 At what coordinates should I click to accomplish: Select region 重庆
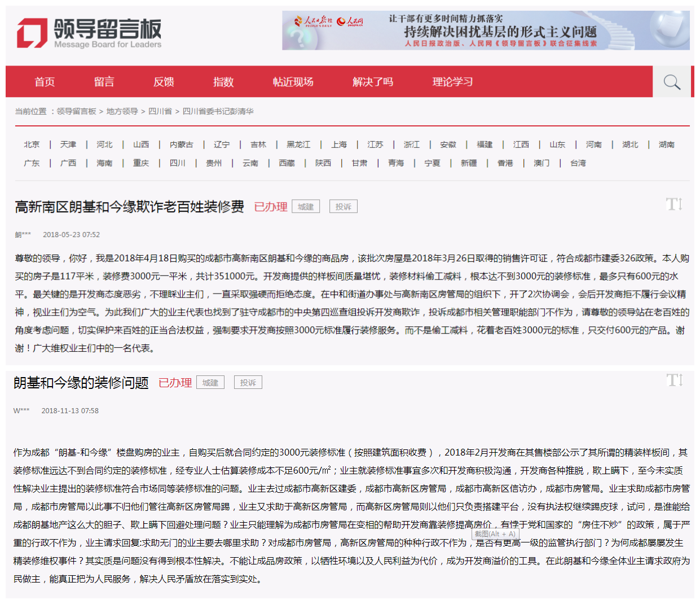pos(141,163)
